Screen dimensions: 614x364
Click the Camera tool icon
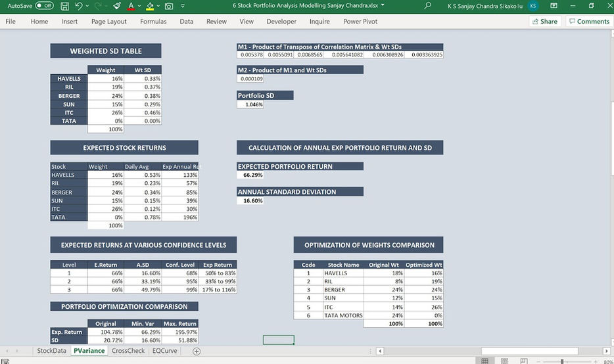(169, 6)
